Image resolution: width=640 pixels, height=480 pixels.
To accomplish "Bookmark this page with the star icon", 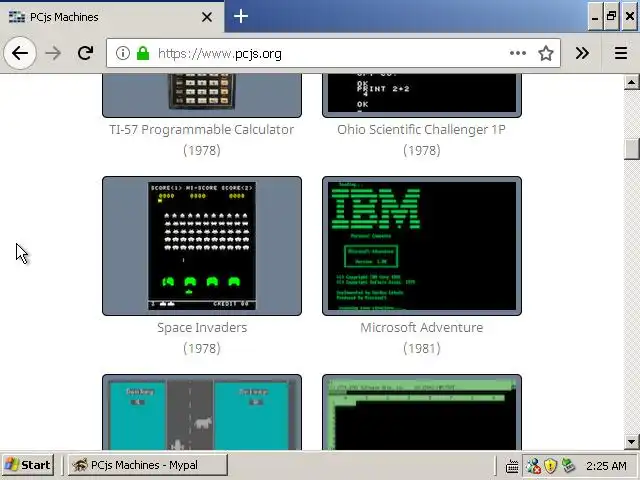I will (546, 53).
